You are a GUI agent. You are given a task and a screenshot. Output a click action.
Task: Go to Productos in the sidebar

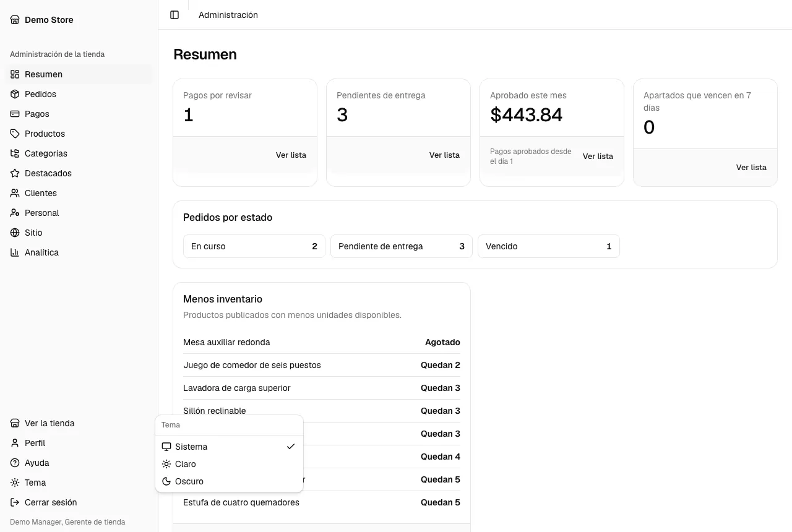[x=79, y=134]
